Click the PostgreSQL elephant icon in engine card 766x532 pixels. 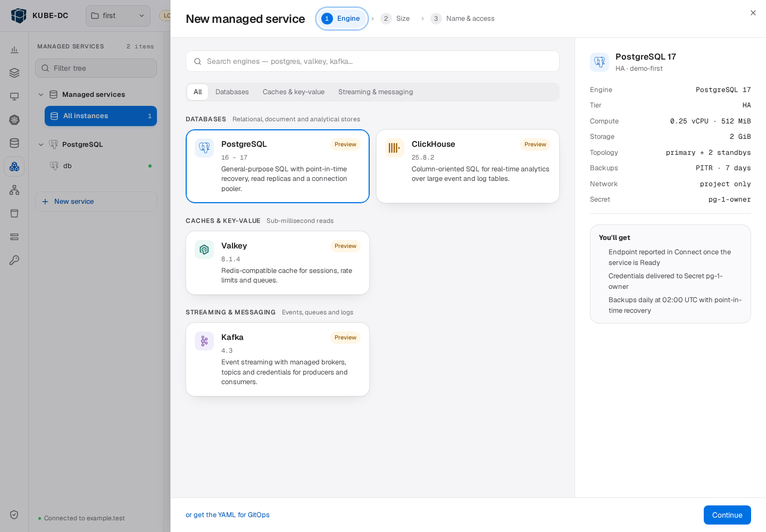[x=204, y=148]
